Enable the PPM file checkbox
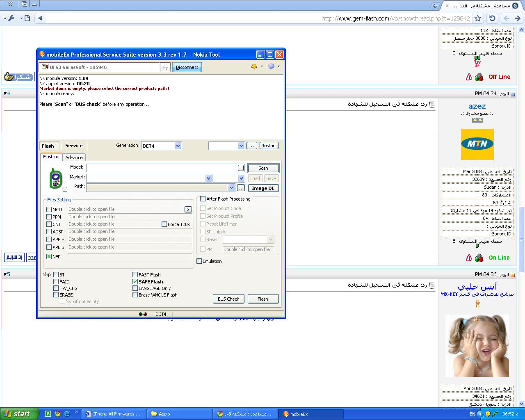This screenshot has height=420, width=525. point(49,217)
